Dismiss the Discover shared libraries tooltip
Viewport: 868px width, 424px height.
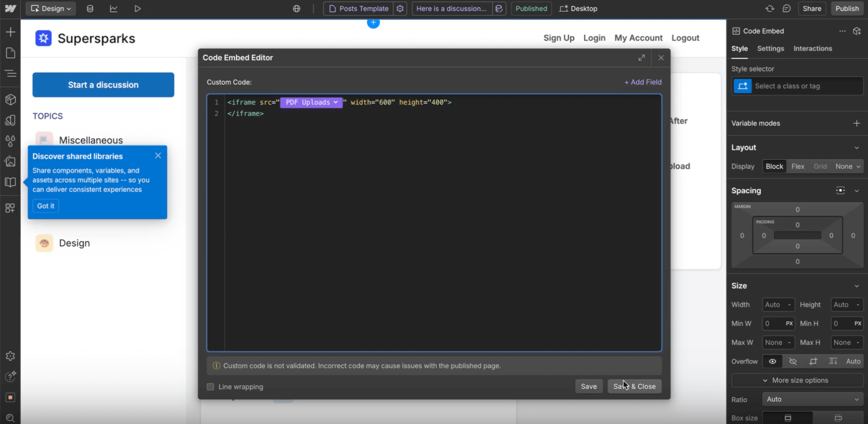pyautogui.click(x=158, y=155)
